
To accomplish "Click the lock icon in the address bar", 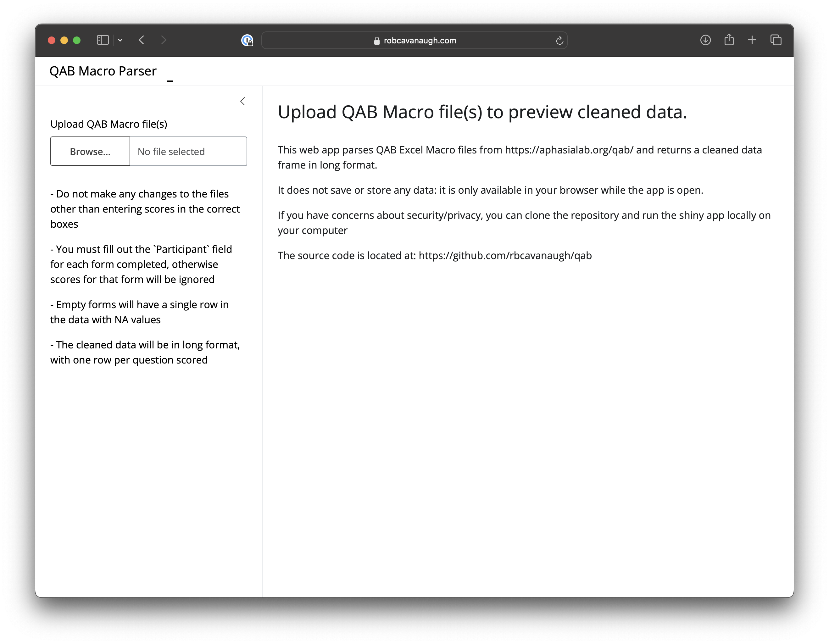I will pos(376,41).
